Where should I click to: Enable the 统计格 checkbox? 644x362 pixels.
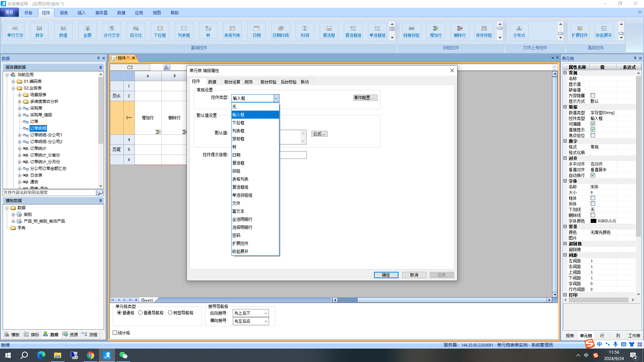pyautogui.click(x=115, y=333)
